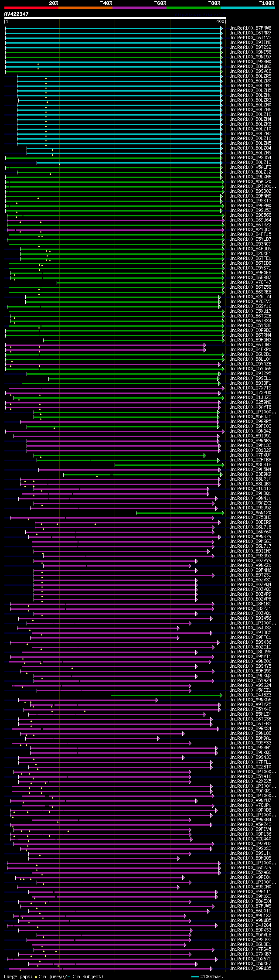Click the green alignment bar for UniRef100_A9NI58
The image size is (279, 980).
tap(114, 52)
